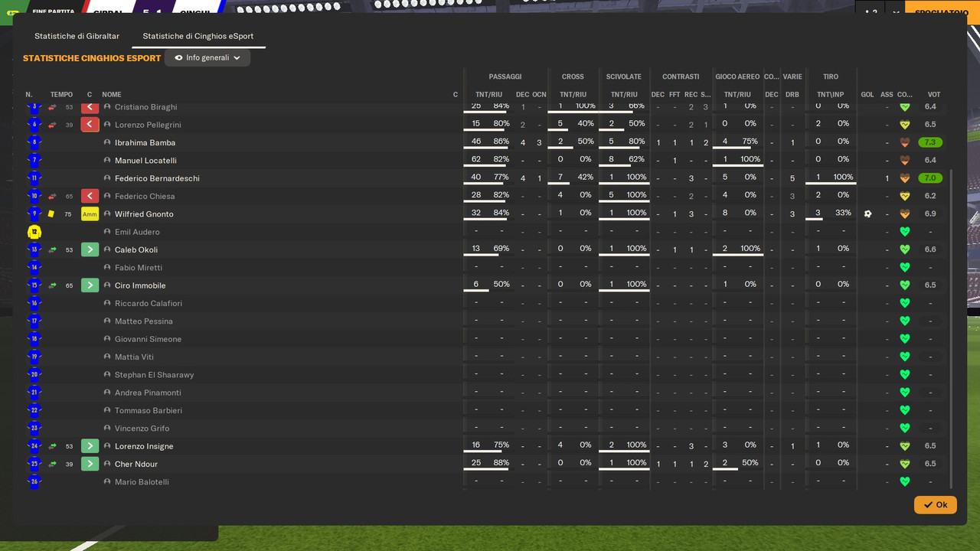Screen dimensions: 980x551
Task: Click the player list vertical scrollbar
Action: (952, 329)
